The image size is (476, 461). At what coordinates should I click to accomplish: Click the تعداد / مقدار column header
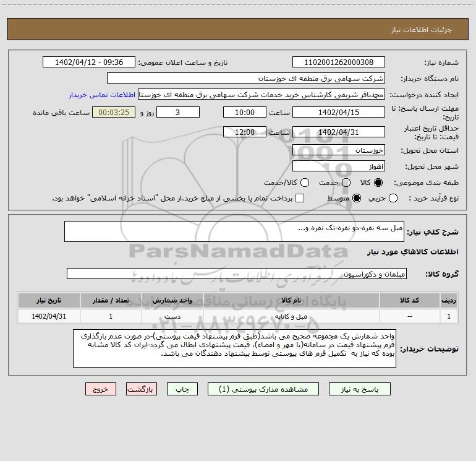click(x=111, y=300)
